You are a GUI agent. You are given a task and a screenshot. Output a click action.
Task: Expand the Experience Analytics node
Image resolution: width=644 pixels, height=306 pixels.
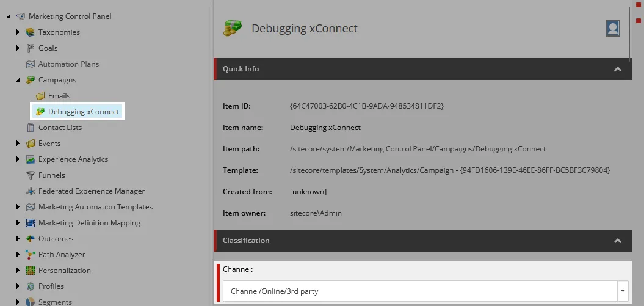[x=18, y=159]
